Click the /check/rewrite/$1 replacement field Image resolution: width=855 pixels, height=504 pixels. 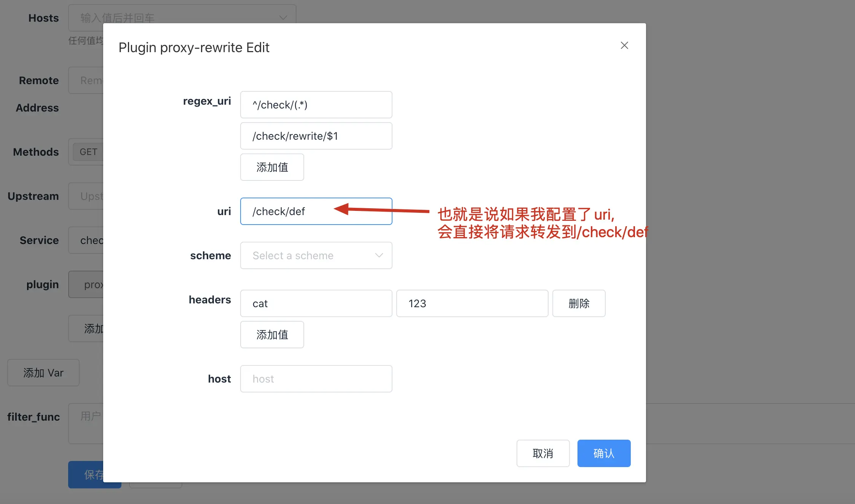pyautogui.click(x=316, y=136)
